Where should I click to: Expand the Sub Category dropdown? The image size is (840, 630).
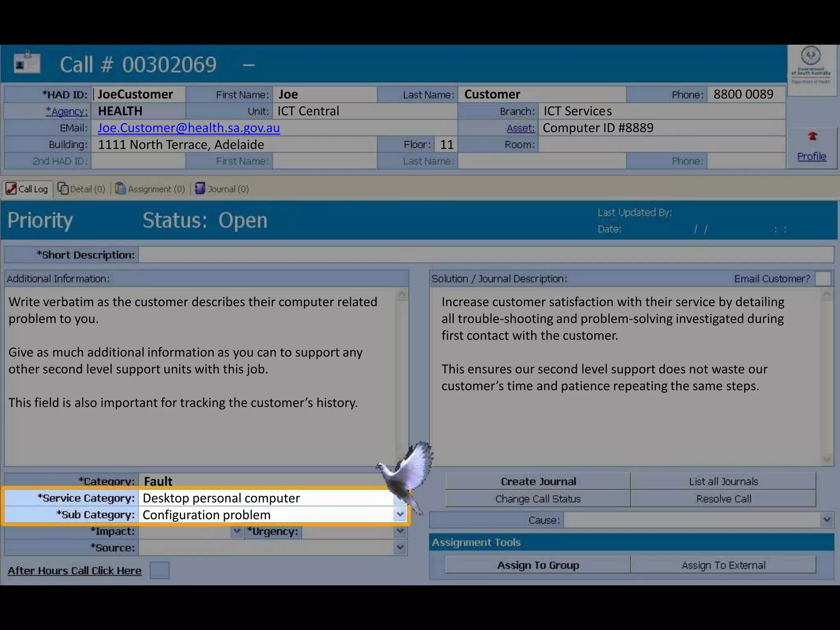tap(400, 514)
